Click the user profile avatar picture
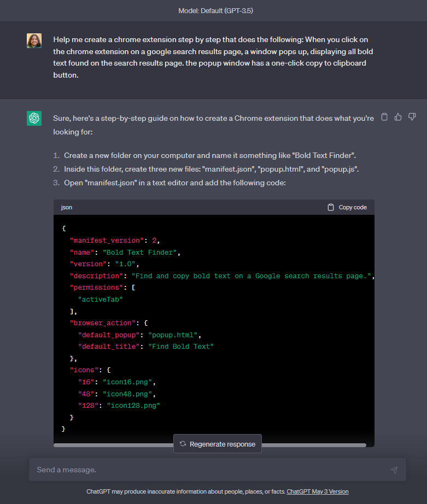 (34, 40)
